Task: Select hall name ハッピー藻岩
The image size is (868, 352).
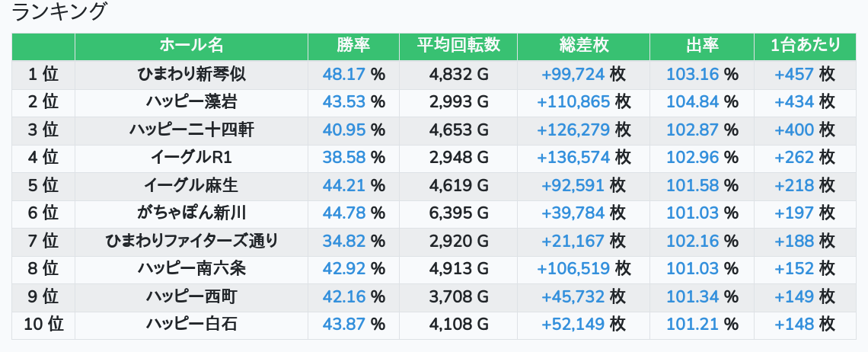Action: coord(192,102)
